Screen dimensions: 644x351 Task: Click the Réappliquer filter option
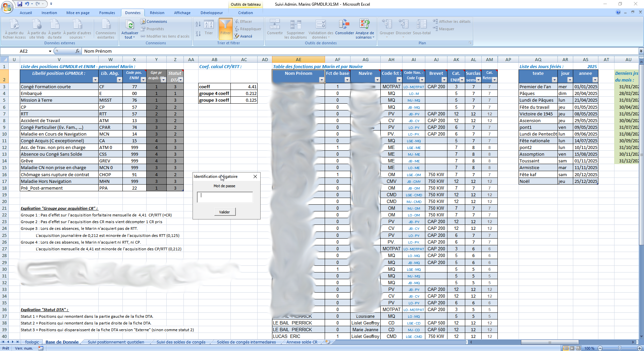(x=248, y=29)
